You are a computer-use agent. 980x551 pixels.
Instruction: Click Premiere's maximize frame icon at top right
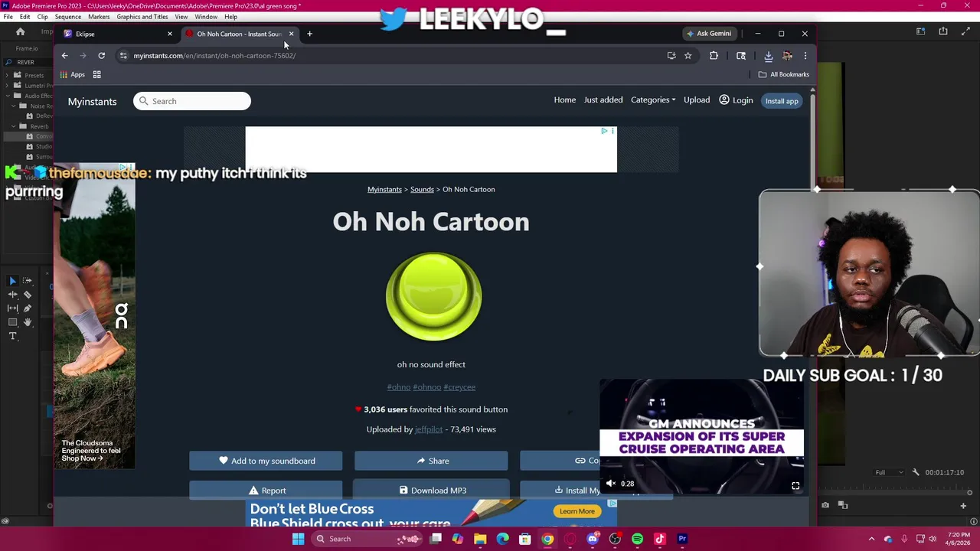966,31
